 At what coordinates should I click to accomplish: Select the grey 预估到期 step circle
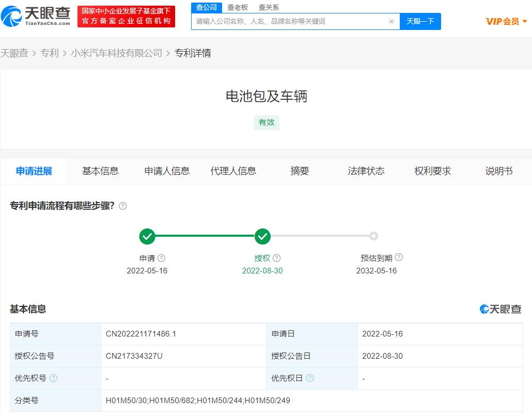(373, 236)
